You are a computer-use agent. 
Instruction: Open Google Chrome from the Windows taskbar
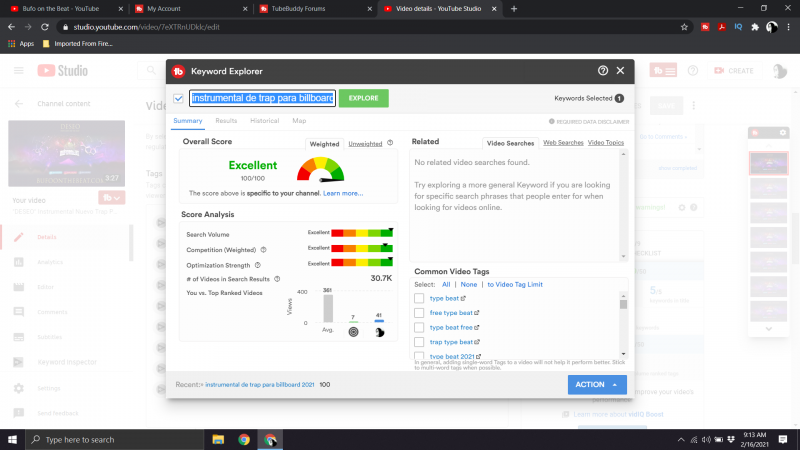click(x=244, y=439)
